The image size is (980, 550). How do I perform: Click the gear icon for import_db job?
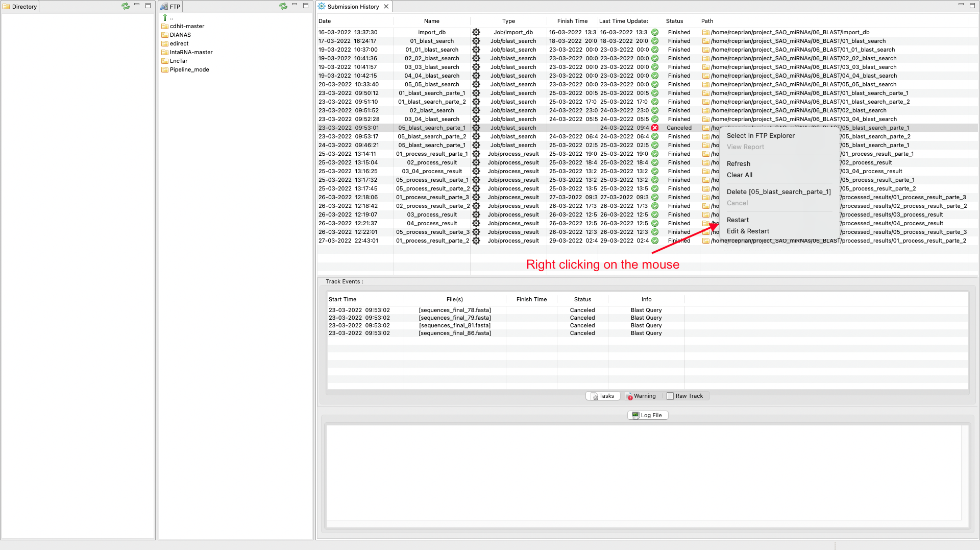[476, 32]
